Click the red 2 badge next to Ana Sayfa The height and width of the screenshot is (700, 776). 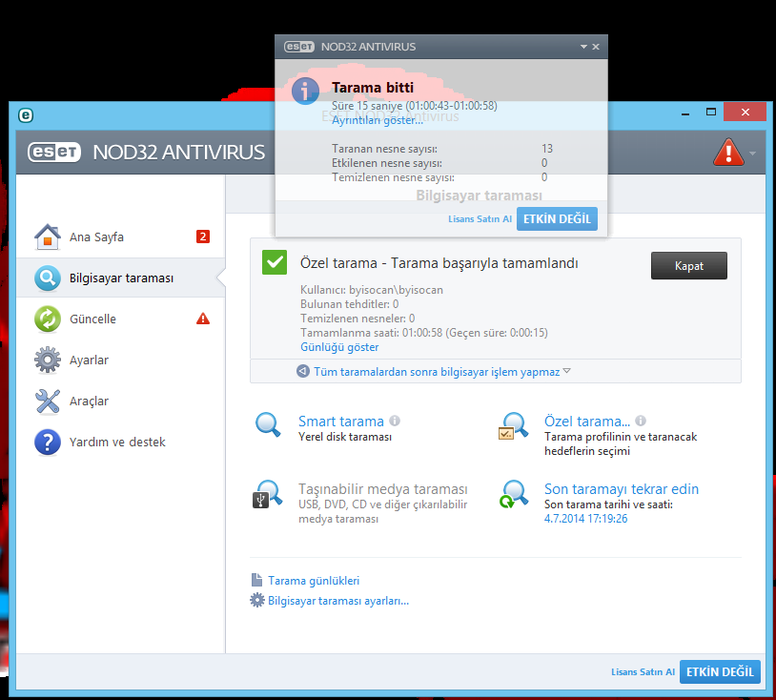pos(203,237)
